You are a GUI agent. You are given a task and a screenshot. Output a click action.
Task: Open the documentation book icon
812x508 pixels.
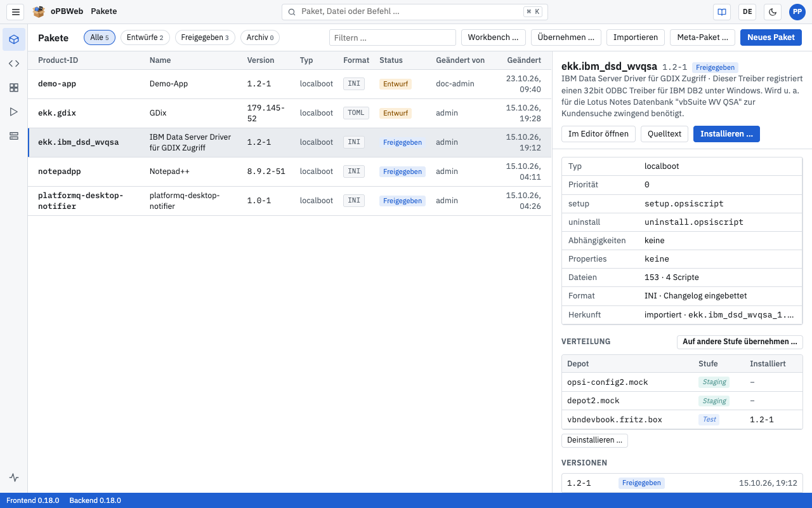click(x=722, y=11)
